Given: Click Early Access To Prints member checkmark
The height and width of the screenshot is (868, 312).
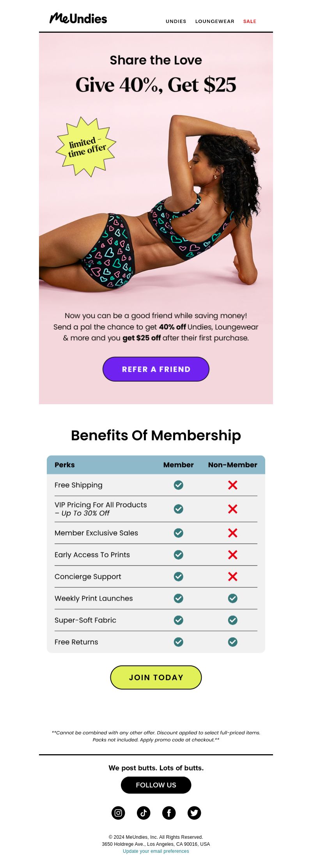Looking at the screenshot, I should tap(179, 555).
